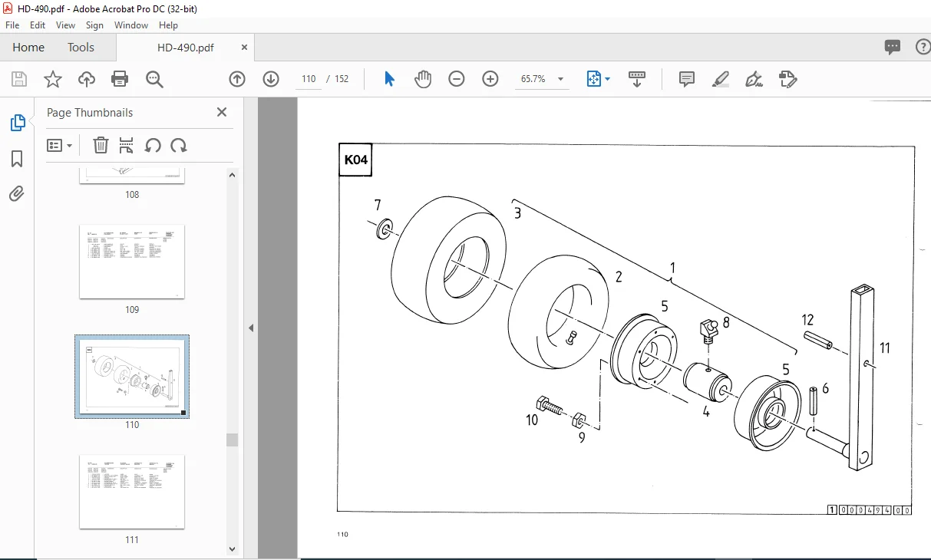
Task: Click part number 7 in the diagram
Action: pos(378,205)
